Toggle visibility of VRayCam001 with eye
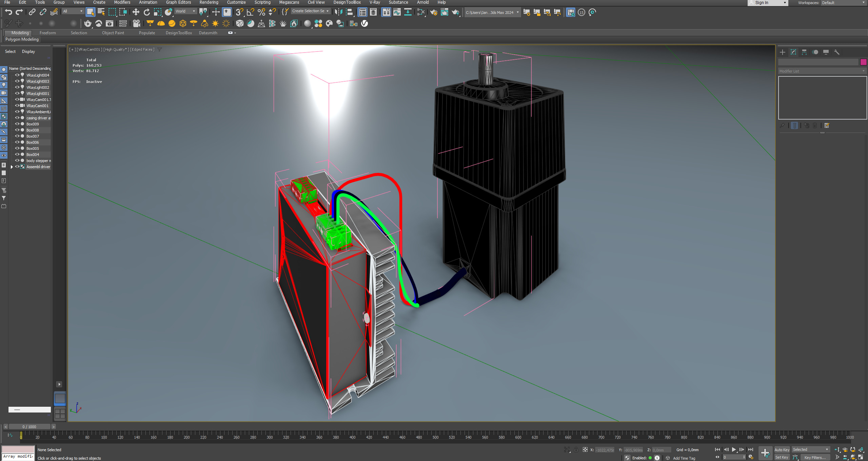This screenshot has width=868, height=461. tap(17, 106)
